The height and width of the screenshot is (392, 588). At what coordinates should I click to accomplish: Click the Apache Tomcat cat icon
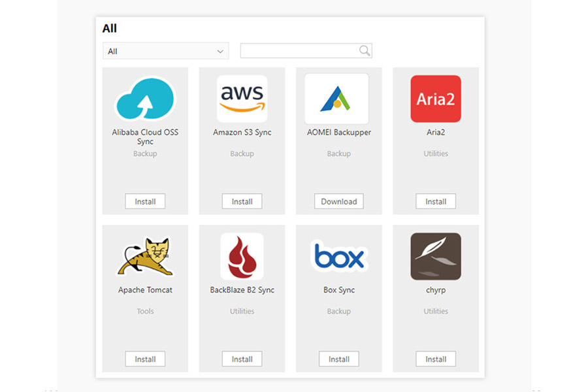(x=145, y=256)
